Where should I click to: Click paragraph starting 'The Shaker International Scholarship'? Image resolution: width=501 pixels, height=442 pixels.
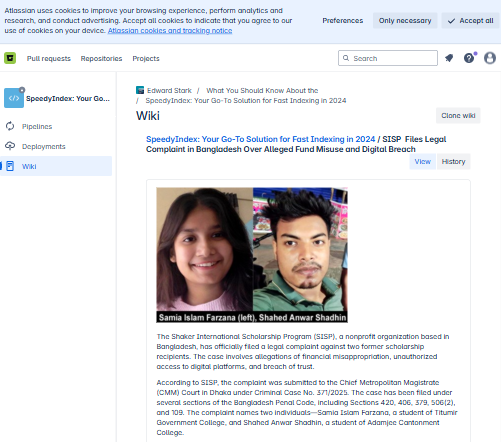coord(303,351)
